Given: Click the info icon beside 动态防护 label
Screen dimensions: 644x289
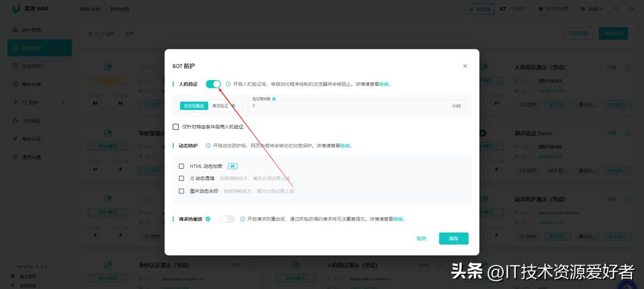Looking at the screenshot, I should click(x=208, y=146).
